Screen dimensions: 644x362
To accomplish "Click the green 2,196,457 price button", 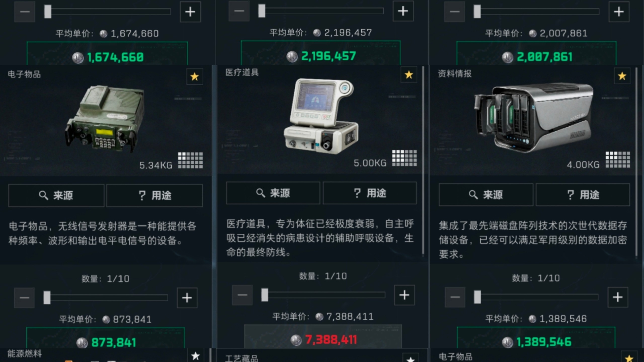I will point(321,53).
